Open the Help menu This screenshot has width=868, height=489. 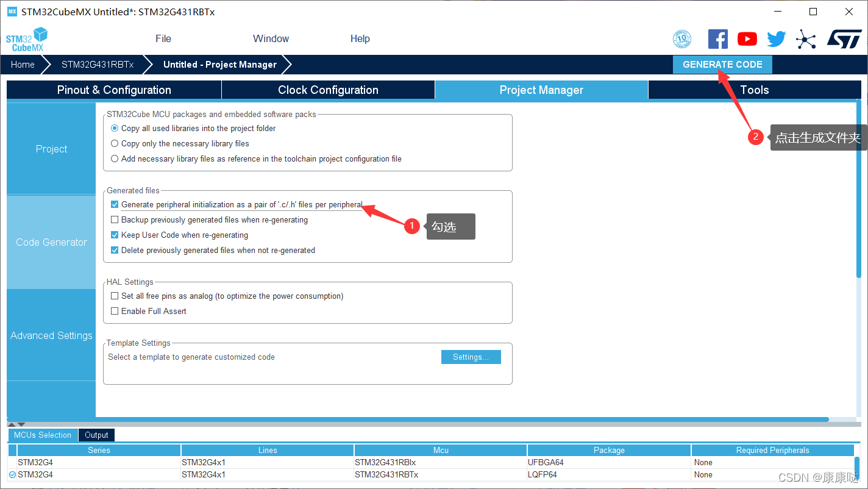coord(360,38)
